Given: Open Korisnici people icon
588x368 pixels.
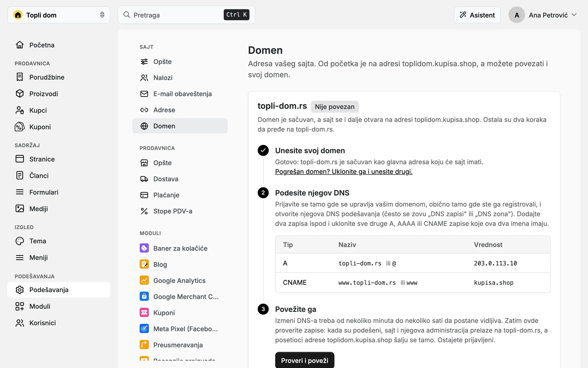Looking at the screenshot, I should pyautogui.click(x=20, y=323).
